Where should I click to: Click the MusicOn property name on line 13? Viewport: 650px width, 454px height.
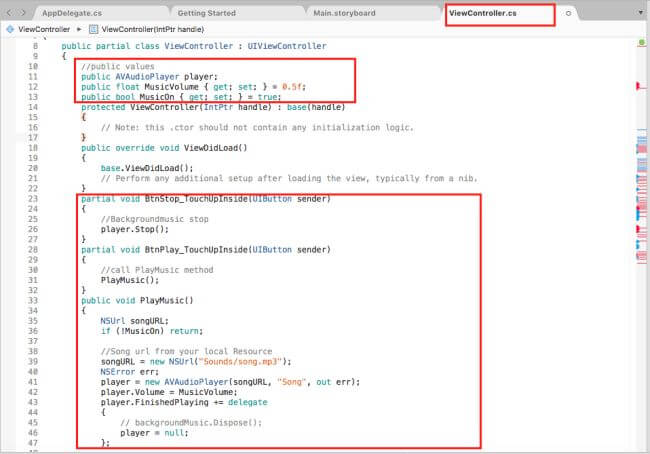(157, 97)
